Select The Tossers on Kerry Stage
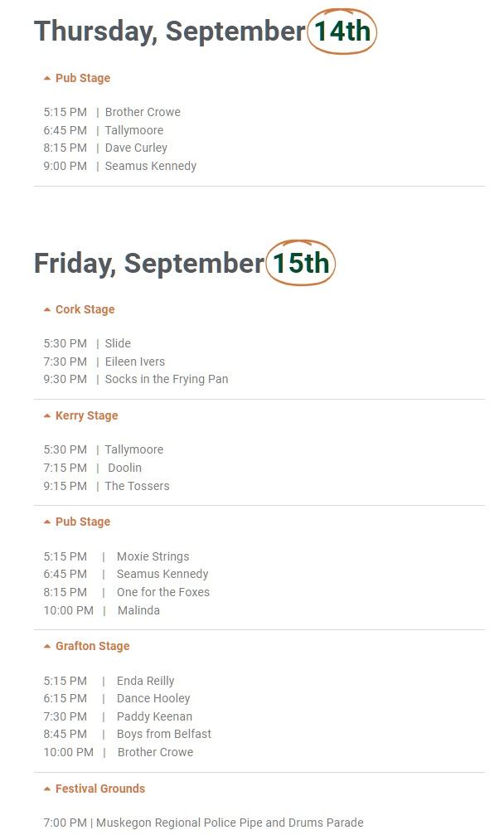This screenshot has width=504, height=835. point(138,486)
